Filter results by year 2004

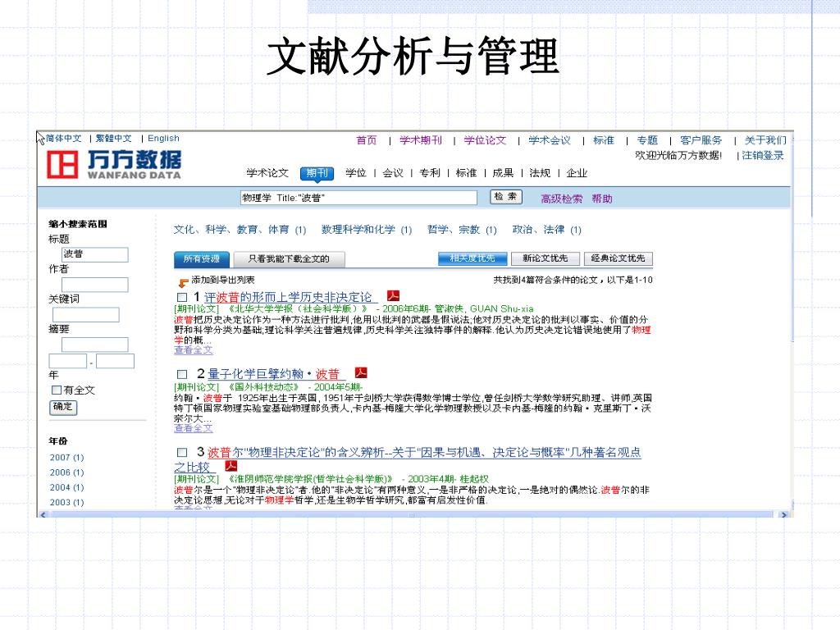67,487
